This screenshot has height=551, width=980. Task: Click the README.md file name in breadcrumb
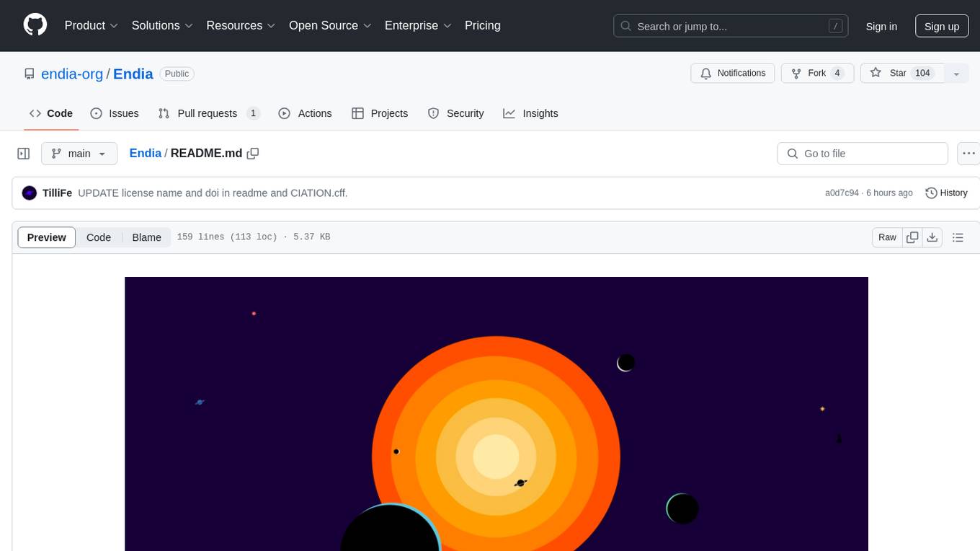tap(207, 154)
